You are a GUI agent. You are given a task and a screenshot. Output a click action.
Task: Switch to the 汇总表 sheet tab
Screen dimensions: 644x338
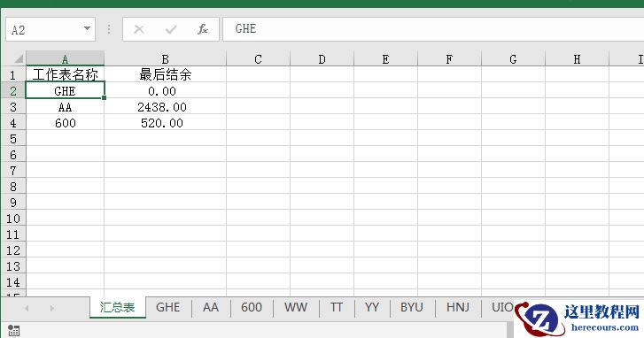(x=118, y=307)
